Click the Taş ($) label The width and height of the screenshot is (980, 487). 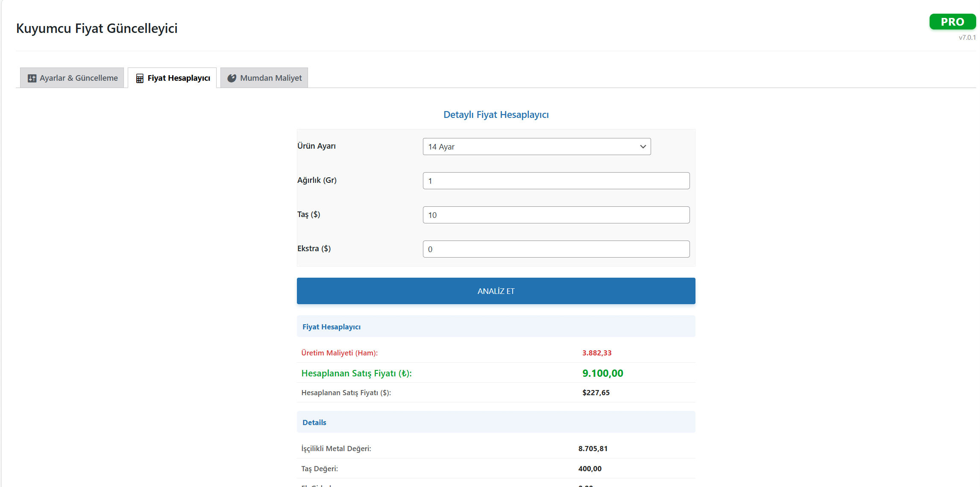309,214
